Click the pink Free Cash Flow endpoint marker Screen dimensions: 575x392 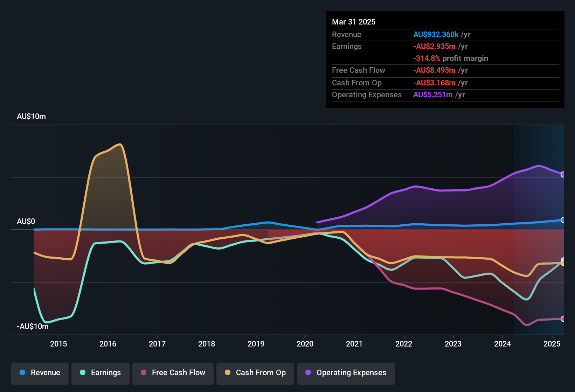pyautogui.click(x=563, y=319)
